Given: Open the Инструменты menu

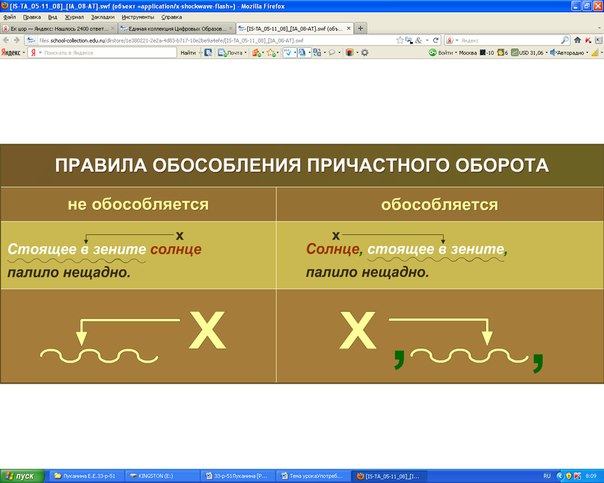Looking at the screenshot, I should pos(138,17).
